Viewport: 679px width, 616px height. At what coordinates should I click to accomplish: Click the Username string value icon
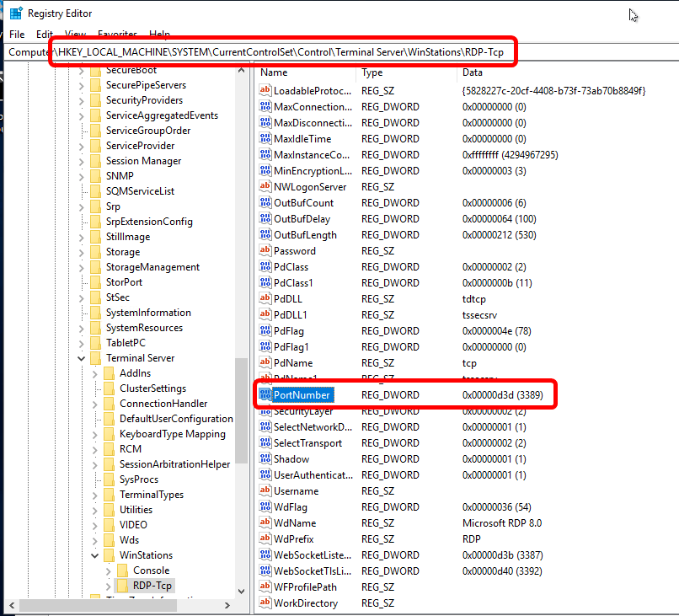(265, 490)
